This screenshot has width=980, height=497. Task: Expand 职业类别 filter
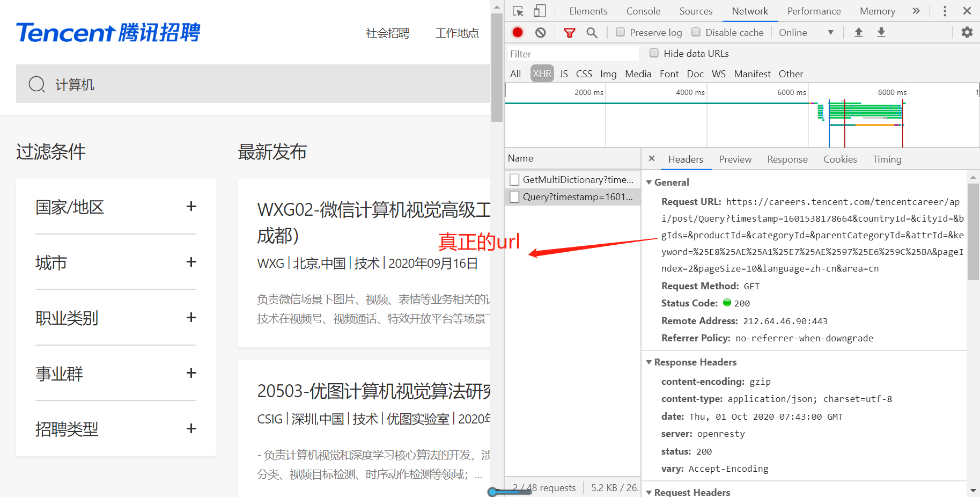point(191,317)
